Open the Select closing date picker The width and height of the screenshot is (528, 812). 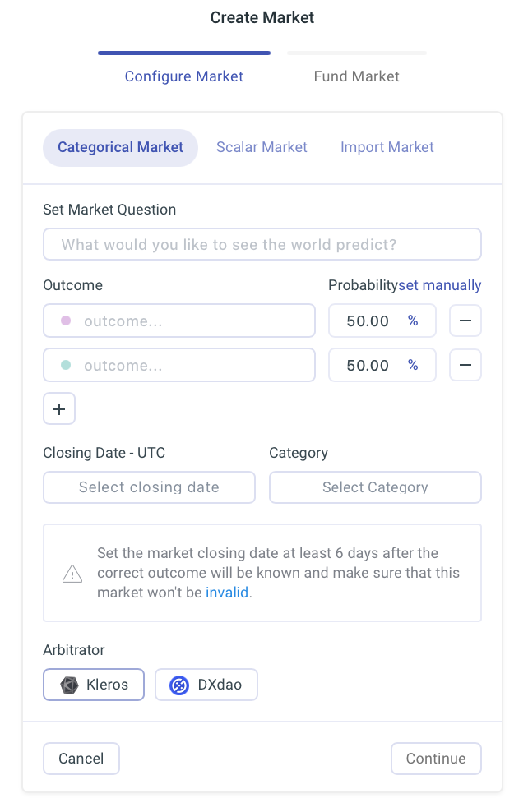coord(149,487)
